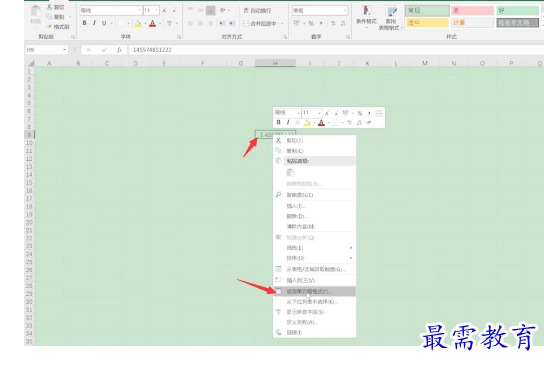Apply comma style in the ribbon number group
544x369 pixels.
(x=321, y=23)
